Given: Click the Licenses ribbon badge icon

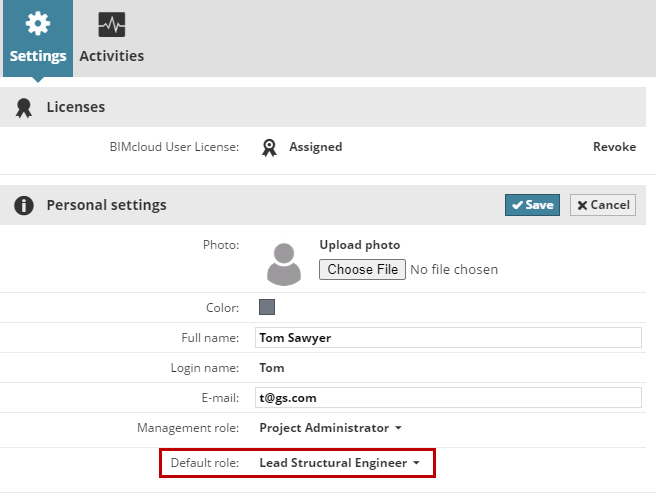Looking at the screenshot, I should 24,107.
